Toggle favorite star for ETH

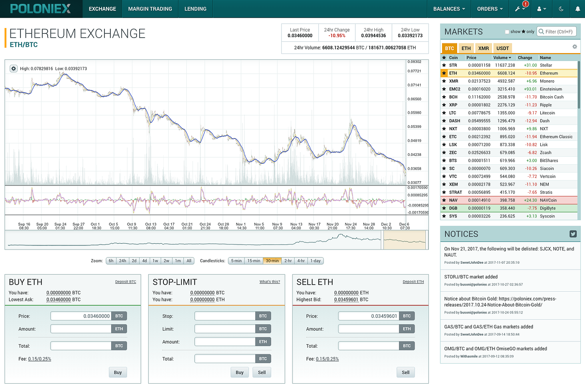point(444,73)
